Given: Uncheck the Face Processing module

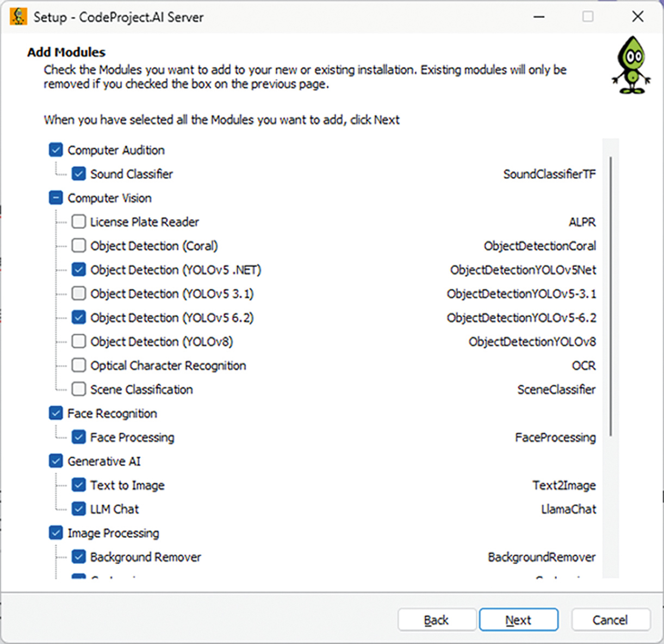Looking at the screenshot, I should [x=79, y=437].
